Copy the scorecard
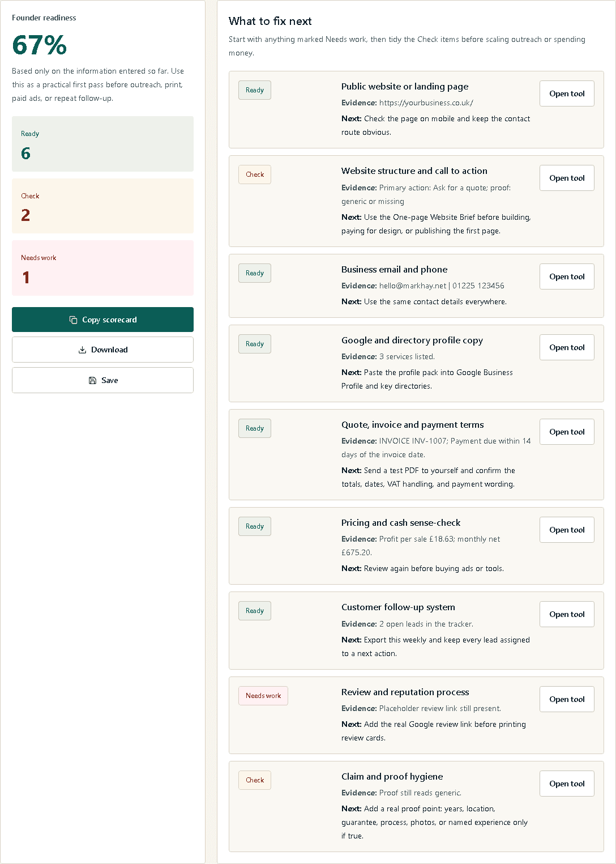The image size is (616, 864). pyautogui.click(x=102, y=320)
